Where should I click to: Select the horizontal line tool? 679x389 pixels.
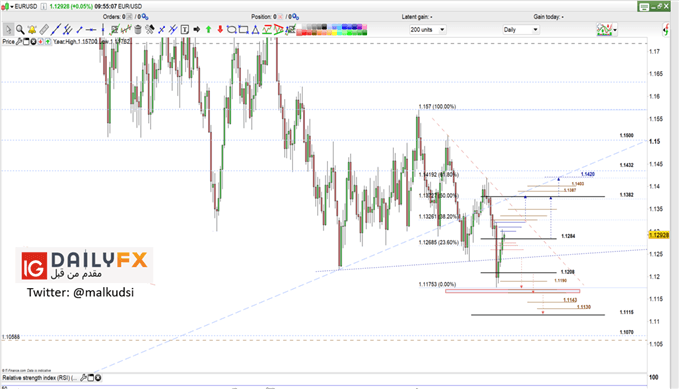(x=91, y=30)
